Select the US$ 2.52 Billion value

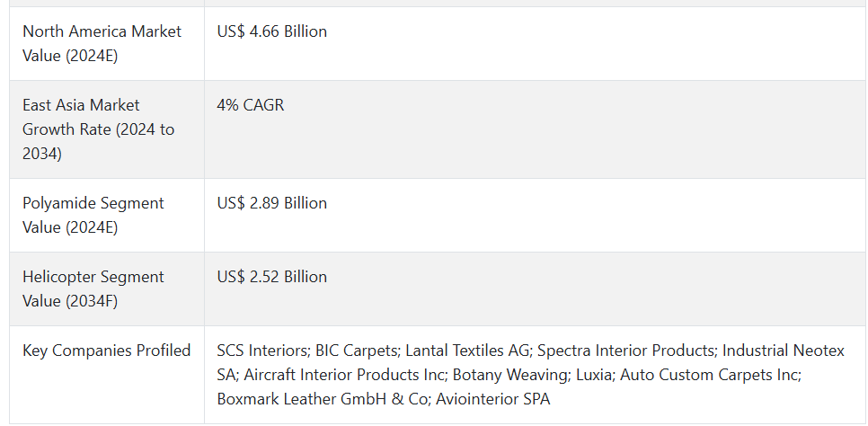271,277
